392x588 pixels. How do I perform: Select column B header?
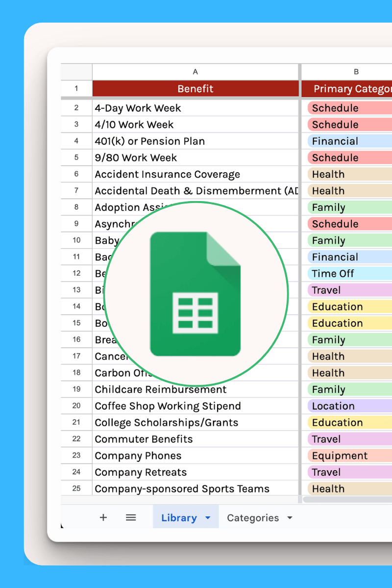pos(346,72)
